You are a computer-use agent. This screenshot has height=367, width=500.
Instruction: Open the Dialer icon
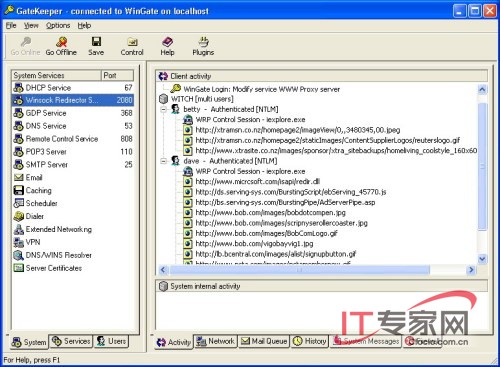tap(18, 216)
